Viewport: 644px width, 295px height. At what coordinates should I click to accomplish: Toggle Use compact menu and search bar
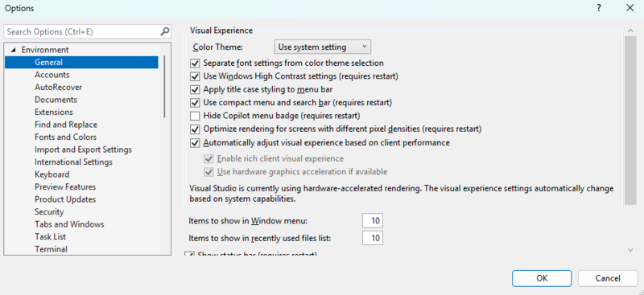(x=195, y=103)
